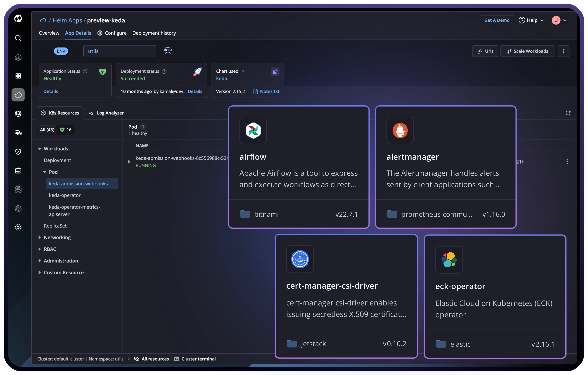
Task: Select the All (43) resources filter
Action: 47,130
